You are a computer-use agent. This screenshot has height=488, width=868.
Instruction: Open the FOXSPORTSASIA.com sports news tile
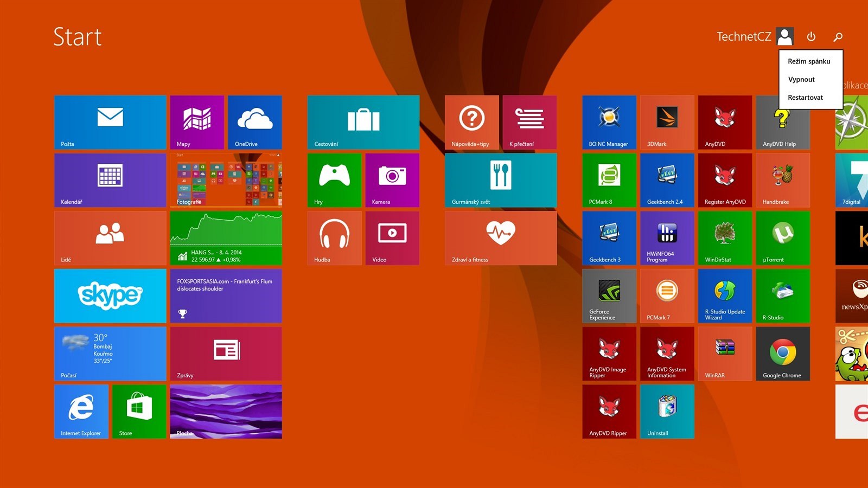(x=226, y=296)
